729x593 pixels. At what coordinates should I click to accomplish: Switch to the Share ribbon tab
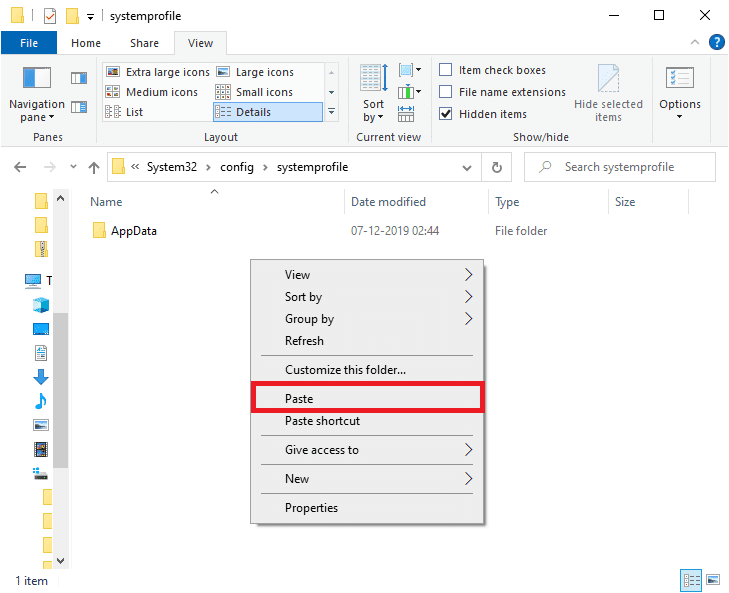coord(144,43)
